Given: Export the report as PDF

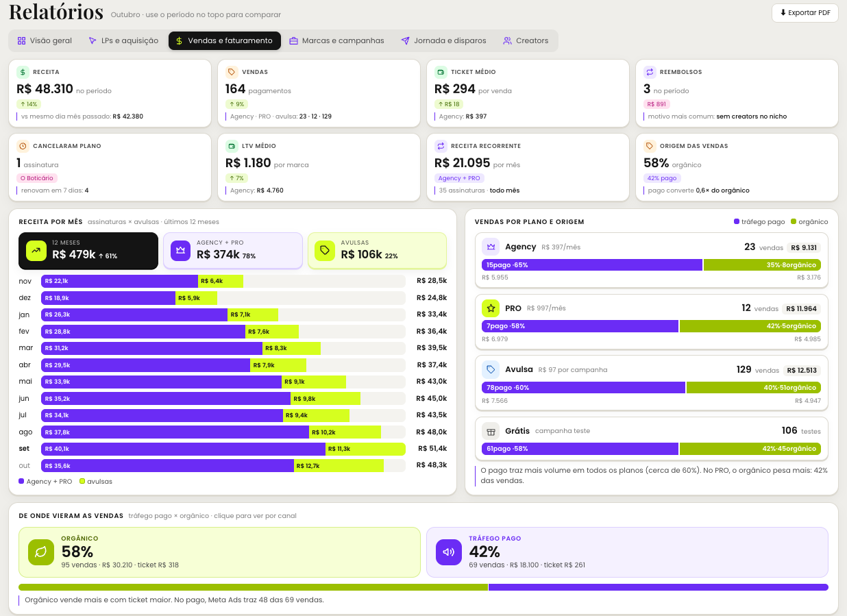Looking at the screenshot, I should tap(805, 13).
